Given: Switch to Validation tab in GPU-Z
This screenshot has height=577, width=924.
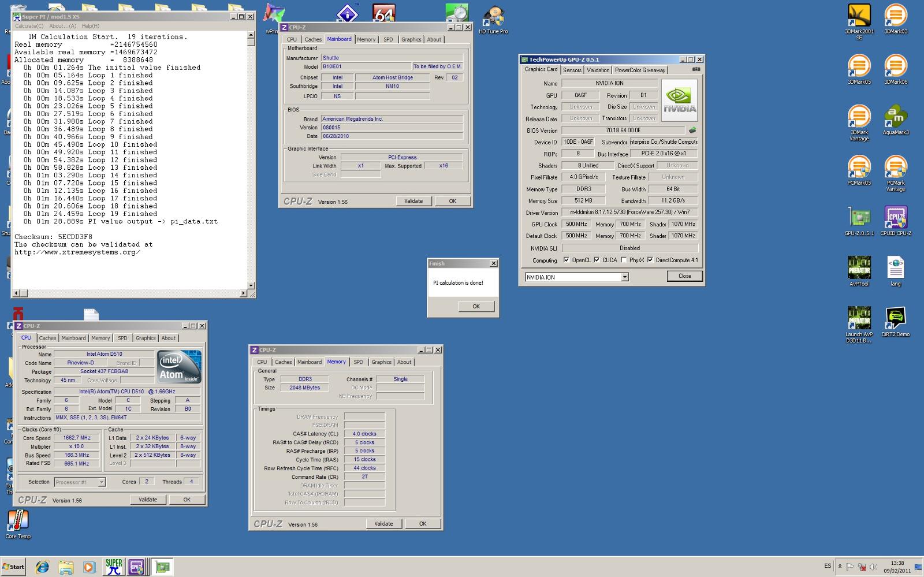Looking at the screenshot, I should [598, 70].
